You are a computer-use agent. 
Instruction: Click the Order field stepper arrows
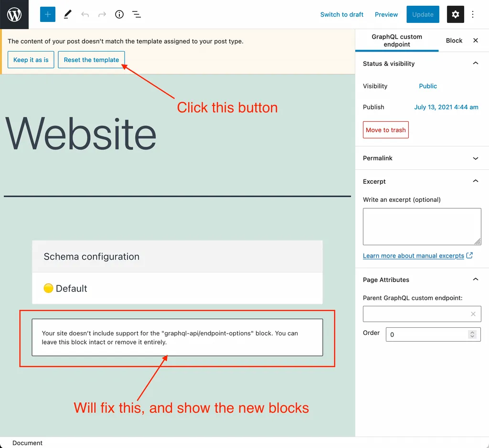472,334
